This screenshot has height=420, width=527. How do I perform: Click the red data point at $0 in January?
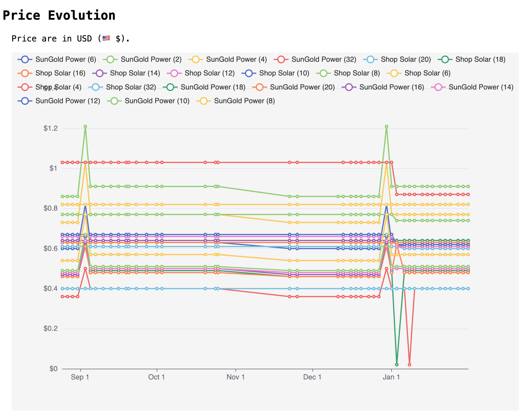409,365
